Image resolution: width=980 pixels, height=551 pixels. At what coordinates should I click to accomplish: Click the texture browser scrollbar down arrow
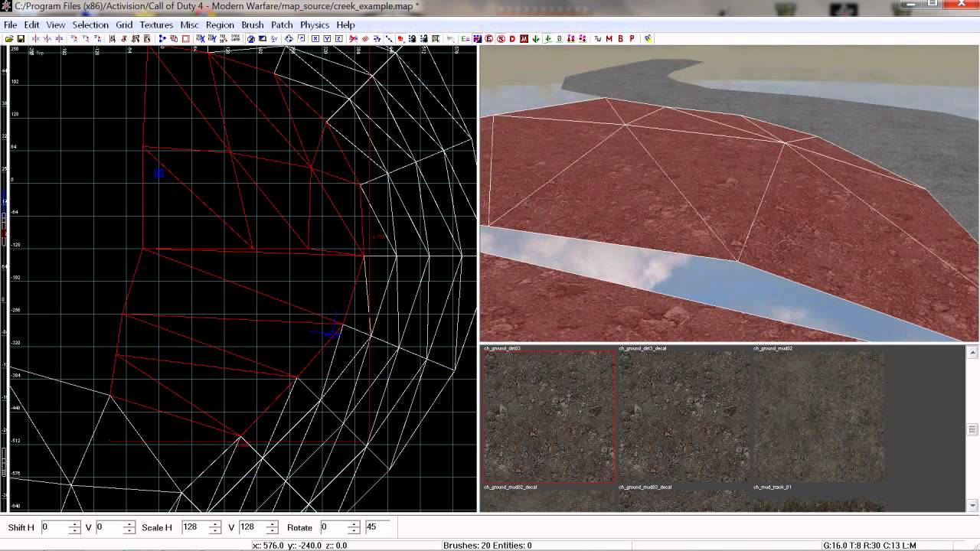click(x=973, y=505)
